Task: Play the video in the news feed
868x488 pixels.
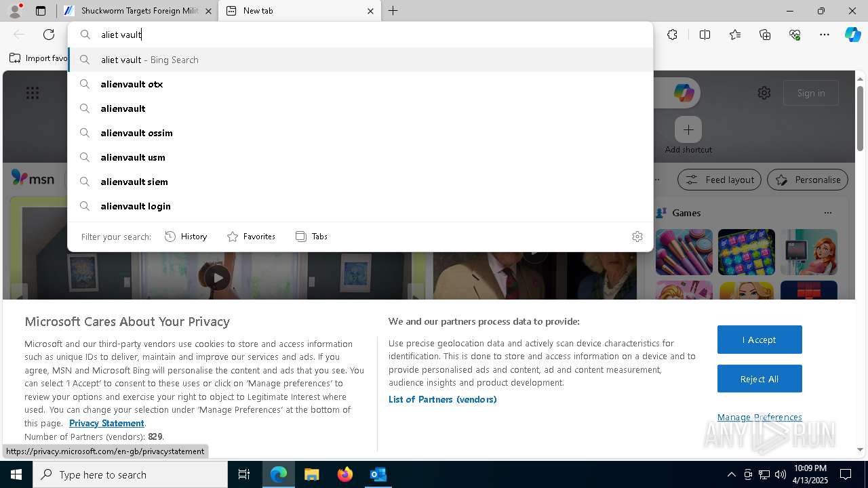Action: [217, 277]
